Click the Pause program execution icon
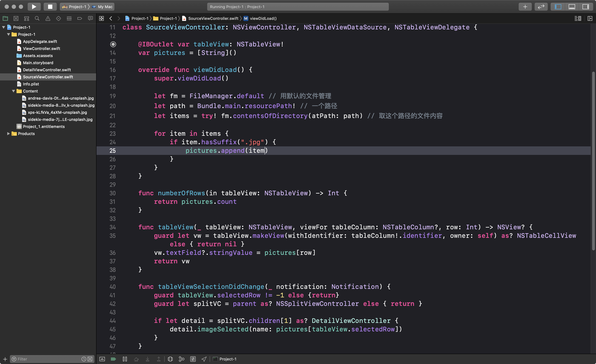The image size is (596, 364). [125, 359]
